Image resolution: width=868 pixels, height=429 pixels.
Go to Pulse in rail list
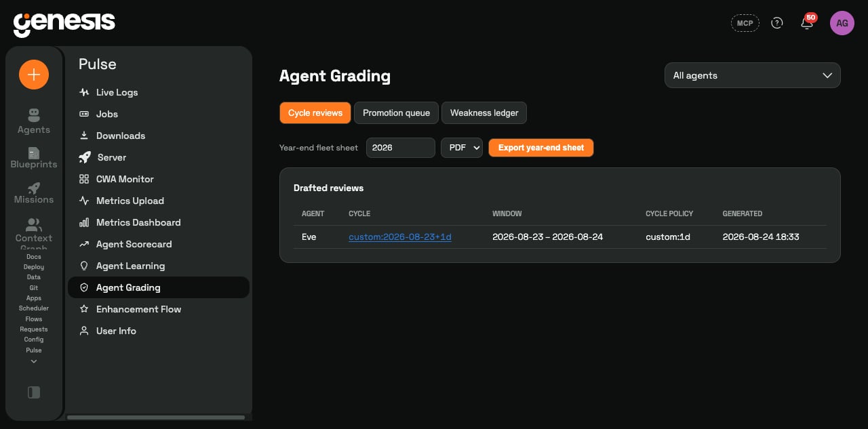[34, 350]
